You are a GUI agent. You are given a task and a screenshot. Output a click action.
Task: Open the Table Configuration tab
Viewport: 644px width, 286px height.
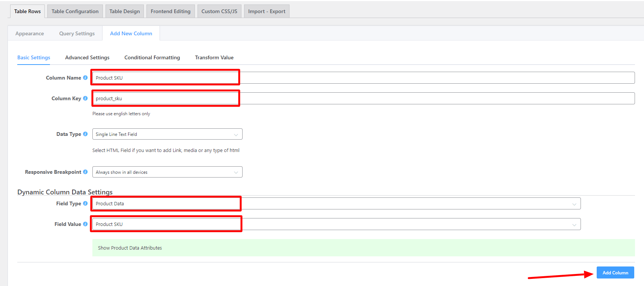(x=75, y=11)
